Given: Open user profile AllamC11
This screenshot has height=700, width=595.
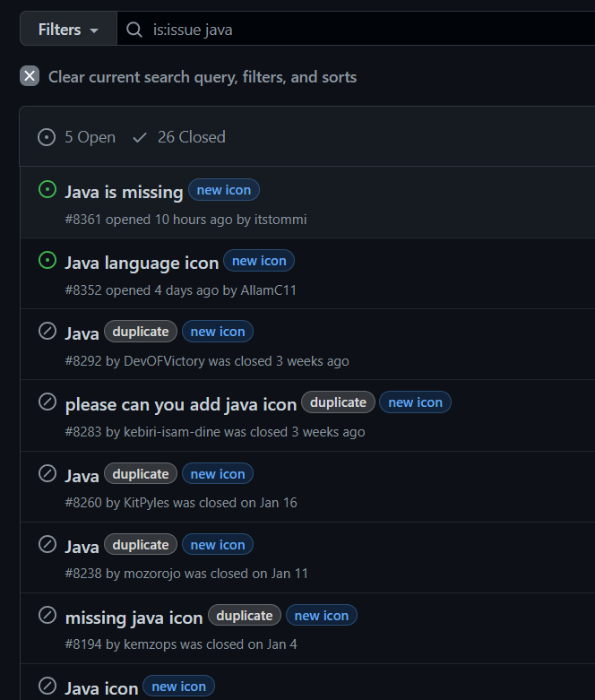Looking at the screenshot, I should (x=268, y=290).
